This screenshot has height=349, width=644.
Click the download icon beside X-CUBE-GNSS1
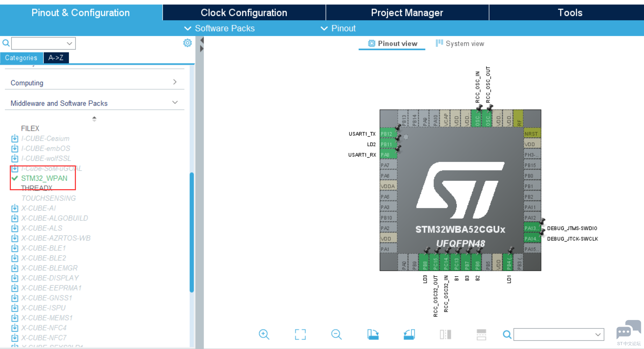point(15,298)
